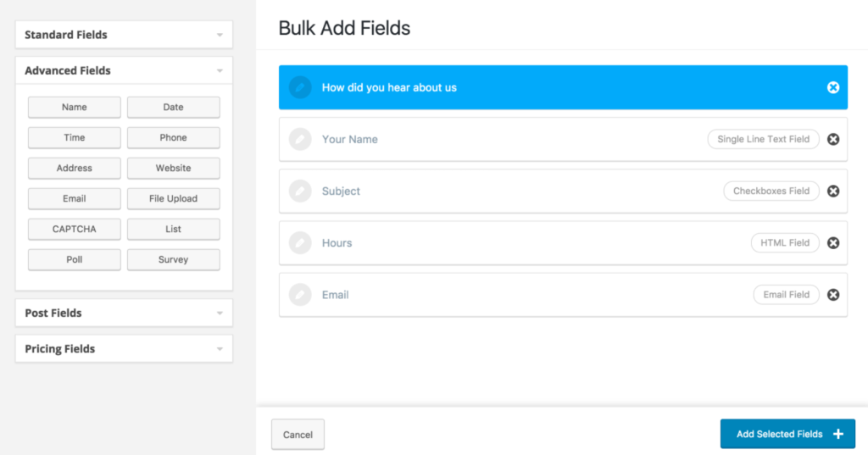Click pencil edit icon on Hours row
The width and height of the screenshot is (868, 455).
pos(300,243)
